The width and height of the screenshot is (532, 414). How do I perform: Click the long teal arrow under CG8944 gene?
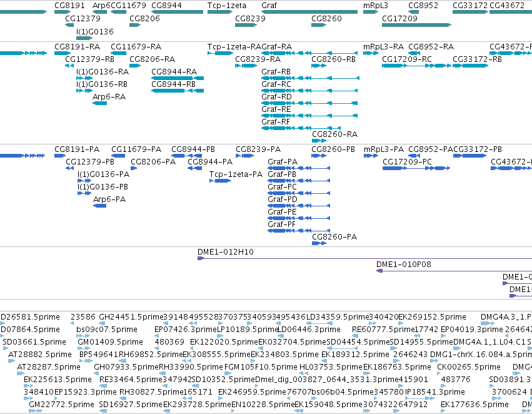(177, 12)
